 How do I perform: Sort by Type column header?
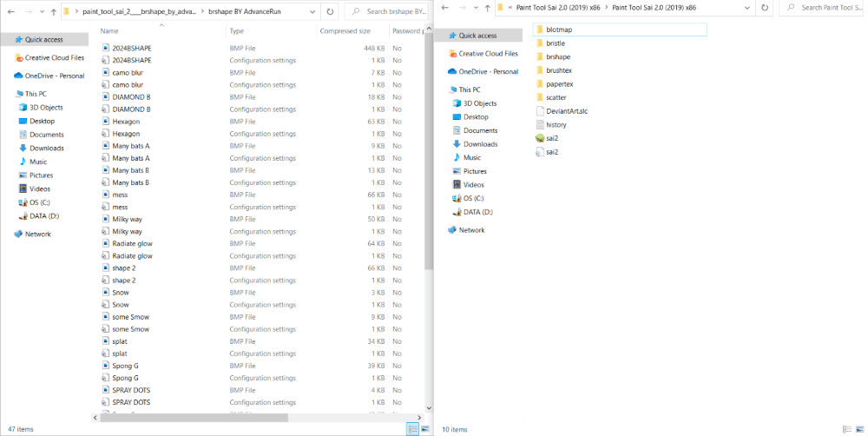237,31
